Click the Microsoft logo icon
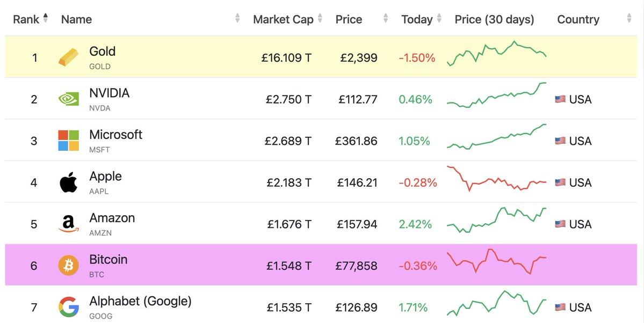Screen dimensions: 644x323 pos(68,141)
